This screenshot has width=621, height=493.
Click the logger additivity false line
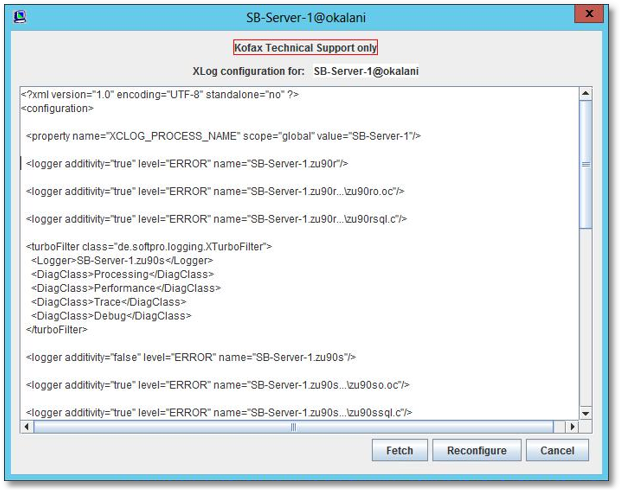(190, 357)
